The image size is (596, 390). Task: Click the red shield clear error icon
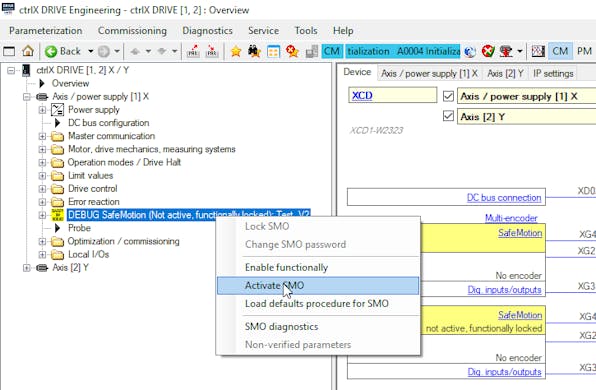488,51
